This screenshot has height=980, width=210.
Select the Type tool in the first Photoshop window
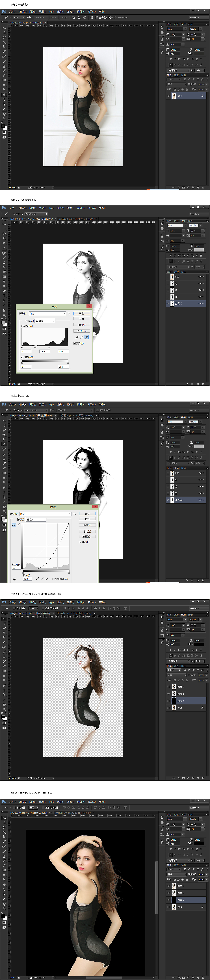pyautogui.click(x=4, y=99)
